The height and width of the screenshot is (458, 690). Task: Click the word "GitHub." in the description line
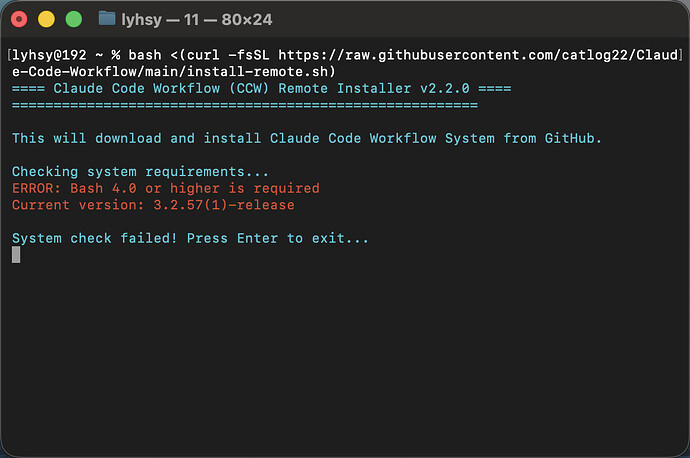point(573,138)
